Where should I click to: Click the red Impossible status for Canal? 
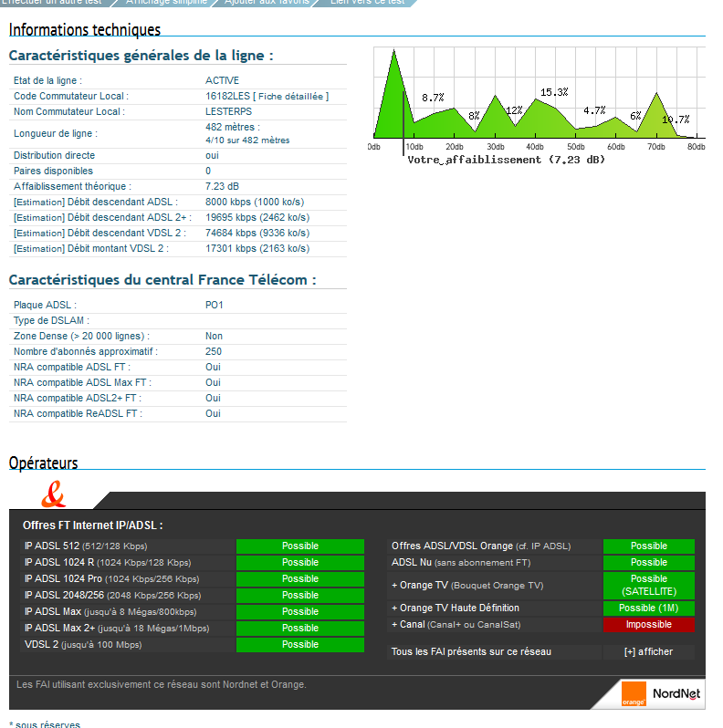pyautogui.click(x=649, y=625)
